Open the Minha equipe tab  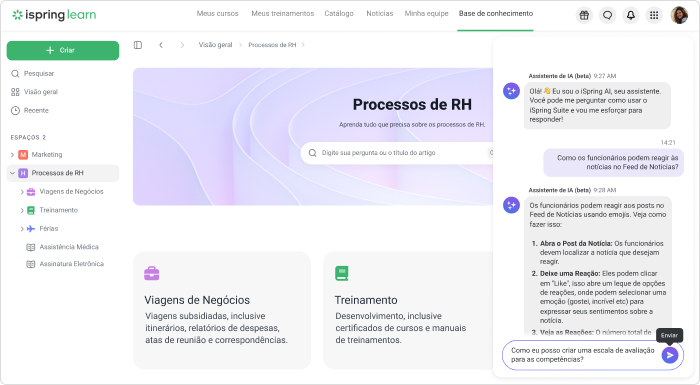click(x=426, y=13)
